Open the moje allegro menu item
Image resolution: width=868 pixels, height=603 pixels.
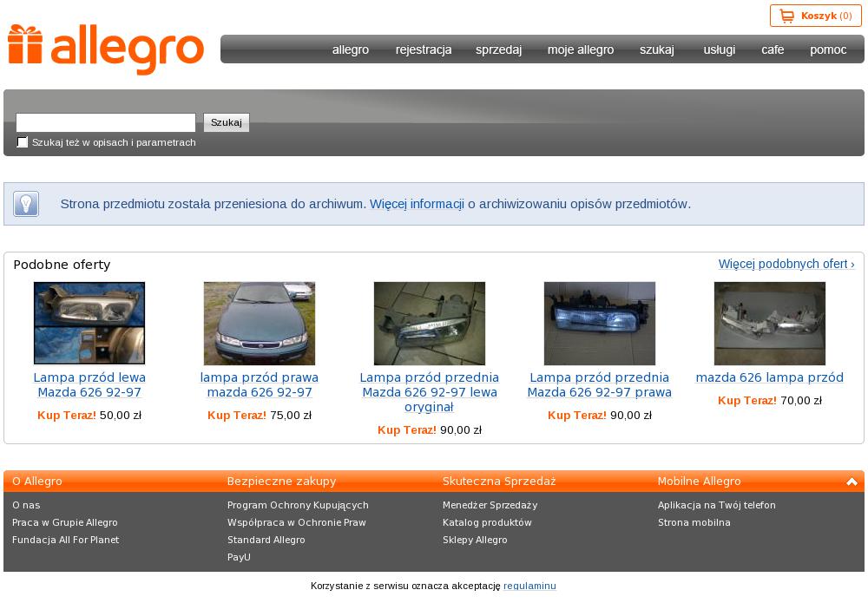(581, 49)
